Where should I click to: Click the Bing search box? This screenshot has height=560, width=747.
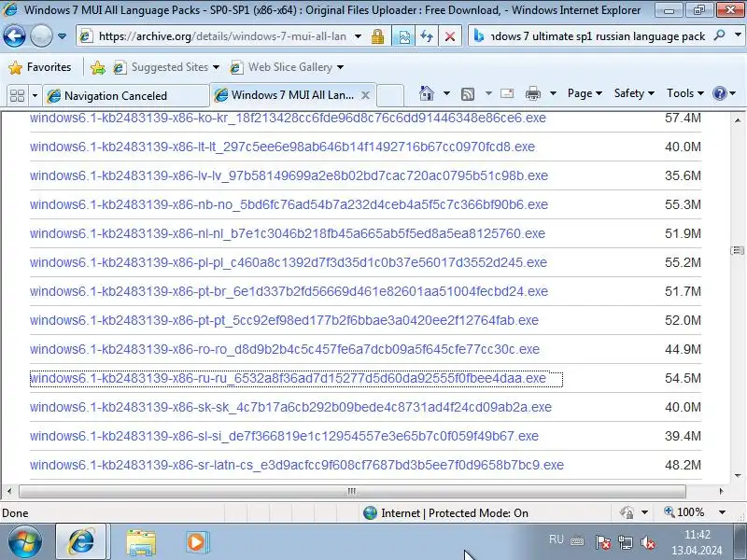[598, 36]
